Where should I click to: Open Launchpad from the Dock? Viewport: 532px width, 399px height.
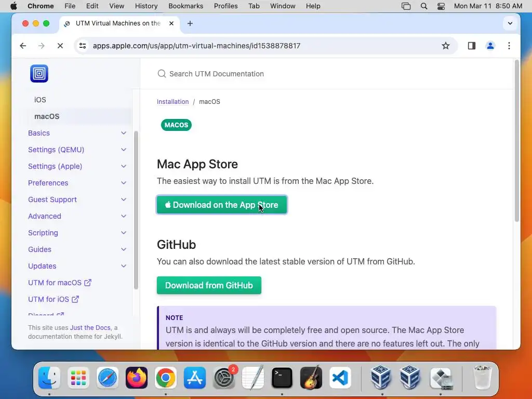click(x=78, y=378)
